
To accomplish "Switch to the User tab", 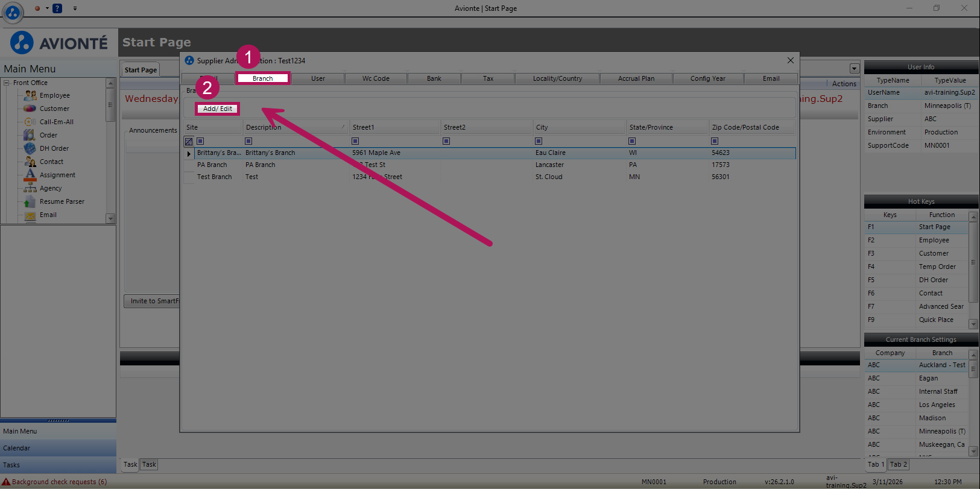I will click(x=318, y=78).
